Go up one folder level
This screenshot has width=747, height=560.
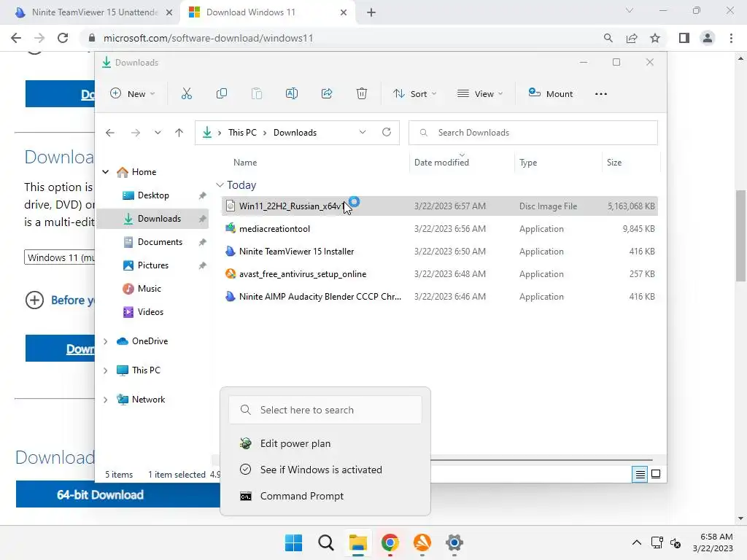click(x=179, y=133)
